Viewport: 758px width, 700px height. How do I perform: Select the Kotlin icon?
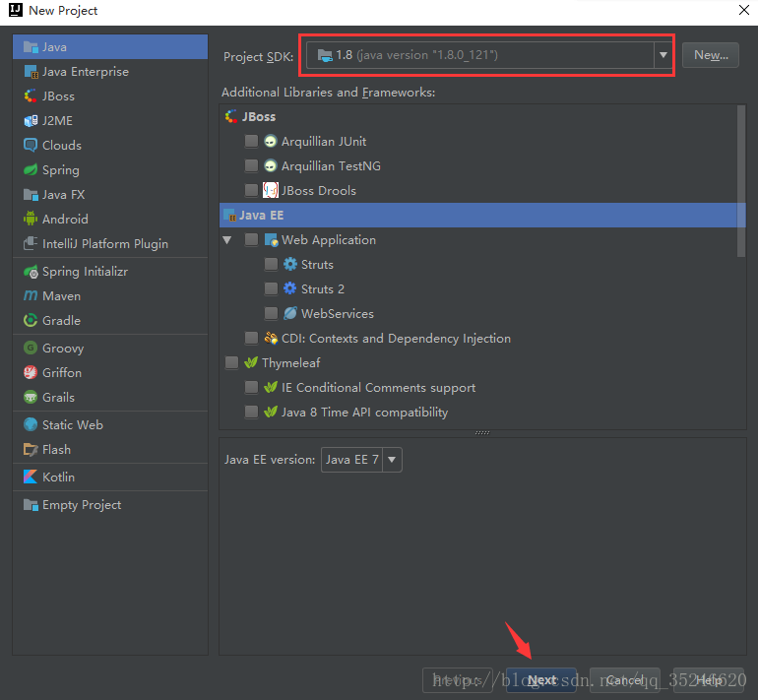[31, 477]
